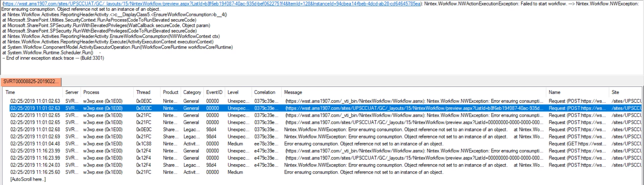Click the highlighted row's message with ListId=b8f6eb19

(414, 108)
